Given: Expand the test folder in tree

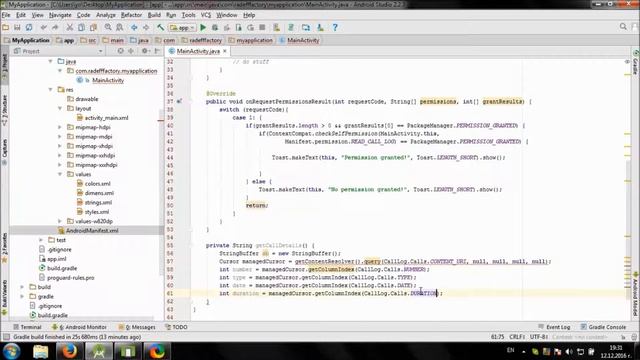Looking at the screenshot, I should [x=41, y=240].
